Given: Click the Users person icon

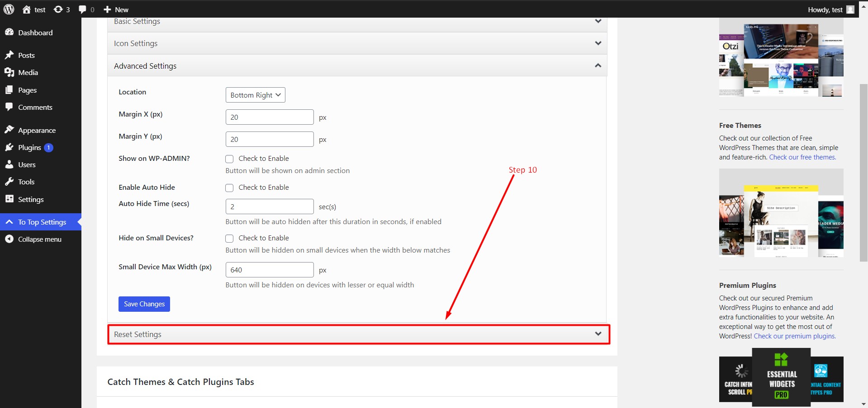Looking at the screenshot, I should 9,164.
